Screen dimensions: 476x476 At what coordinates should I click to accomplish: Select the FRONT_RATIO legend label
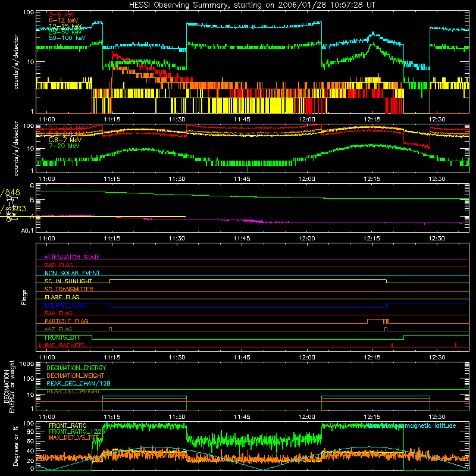pos(68,425)
